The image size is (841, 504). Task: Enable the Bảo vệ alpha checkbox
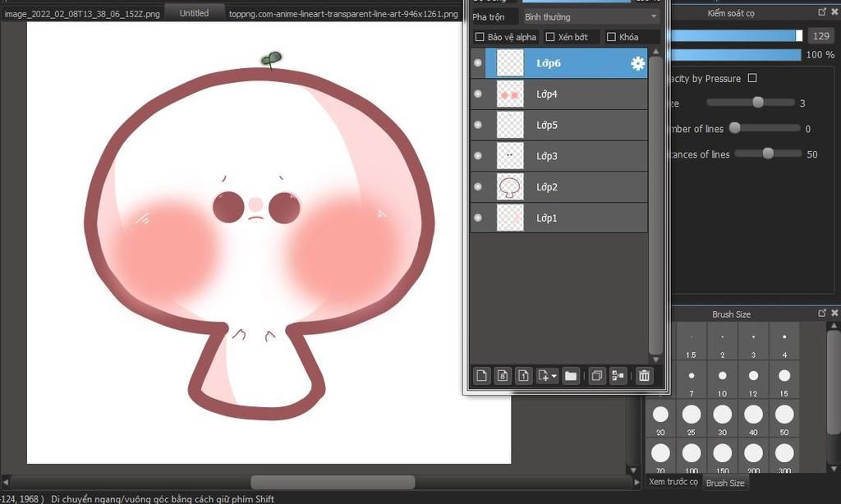pyautogui.click(x=480, y=37)
